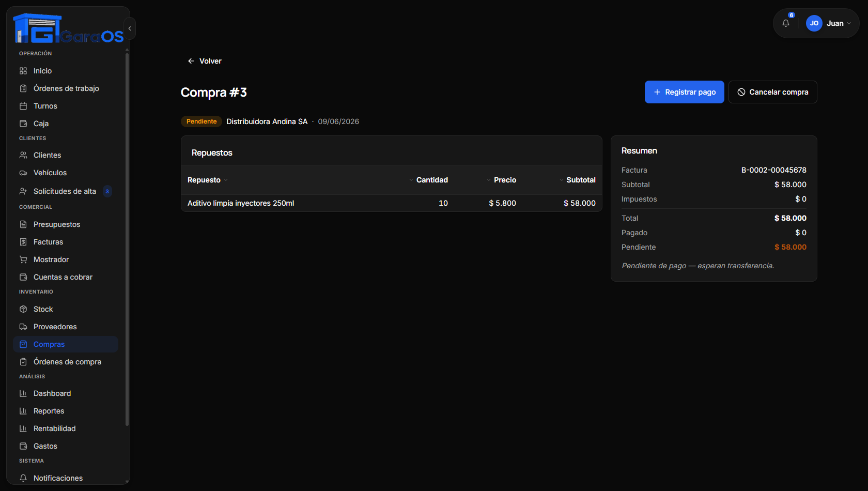Image resolution: width=868 pixels, height=491 pixels.
Task: Go to Rentabilidad report
Action: (66, 428)
